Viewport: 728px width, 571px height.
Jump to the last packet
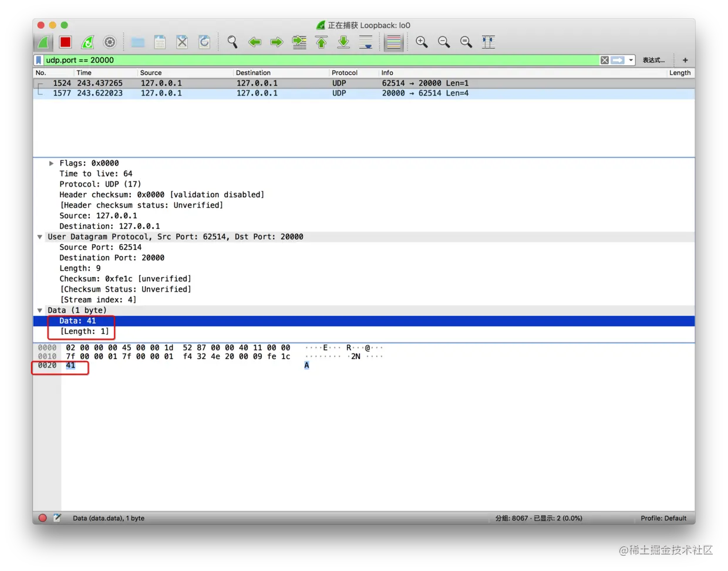click(x=343, y=42)
